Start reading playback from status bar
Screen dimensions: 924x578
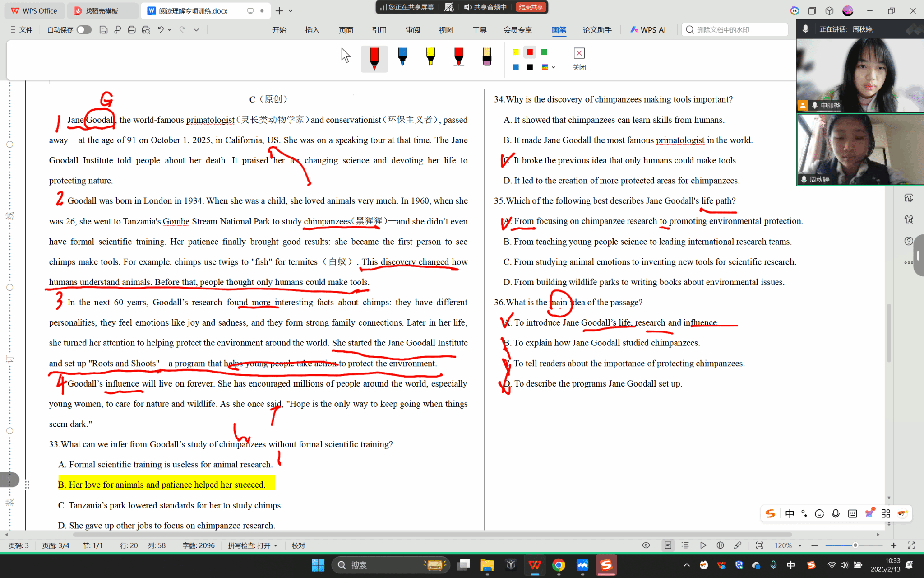pos(703,545)
